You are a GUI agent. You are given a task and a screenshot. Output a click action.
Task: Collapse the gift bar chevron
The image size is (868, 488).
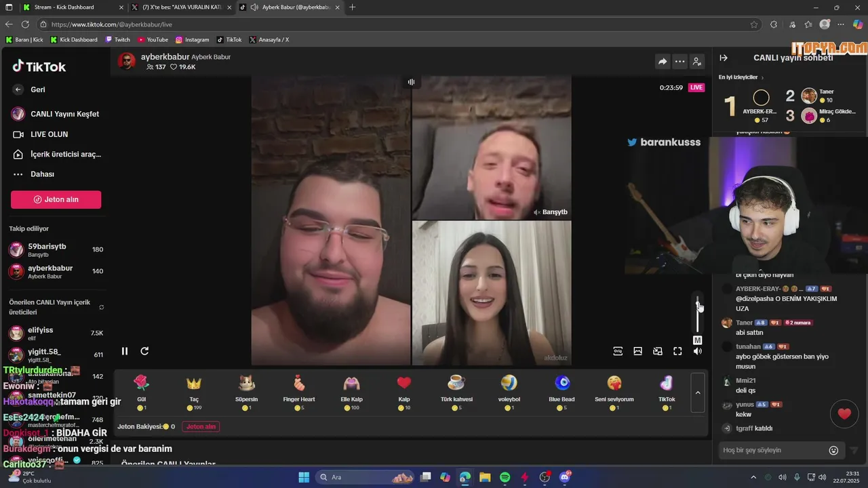coord(698,392)
